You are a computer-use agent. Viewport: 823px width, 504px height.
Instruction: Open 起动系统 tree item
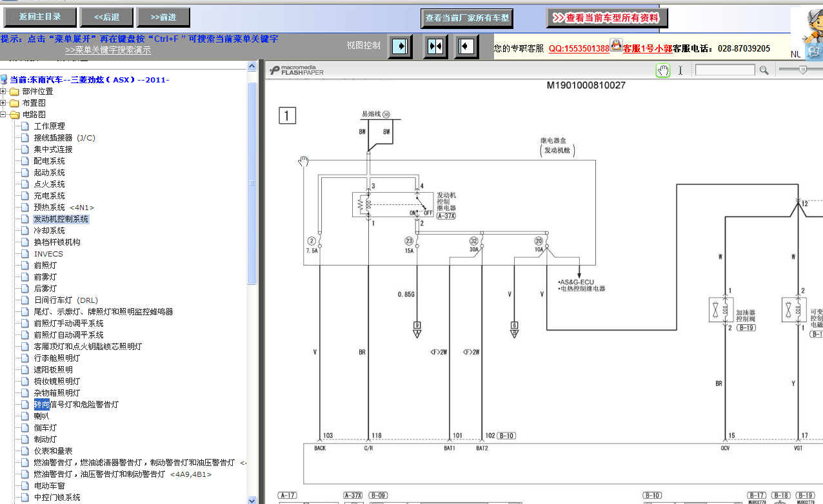49,173
